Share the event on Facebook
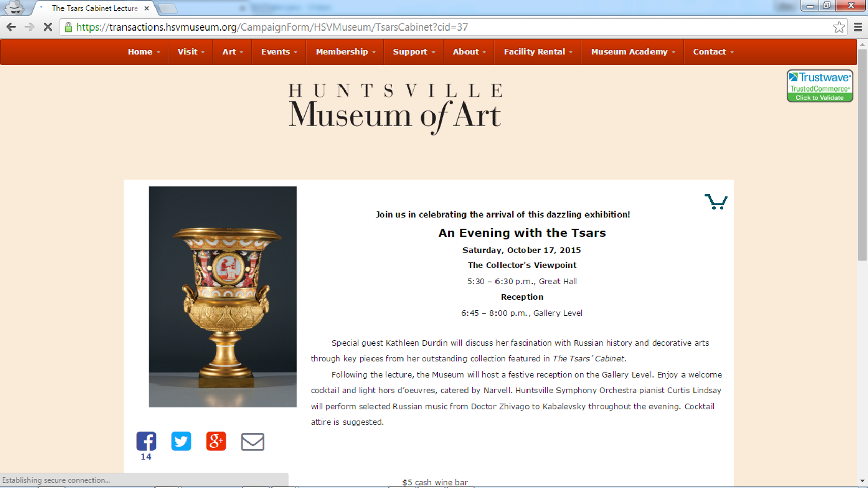868x488 pixels. (146, 441)
